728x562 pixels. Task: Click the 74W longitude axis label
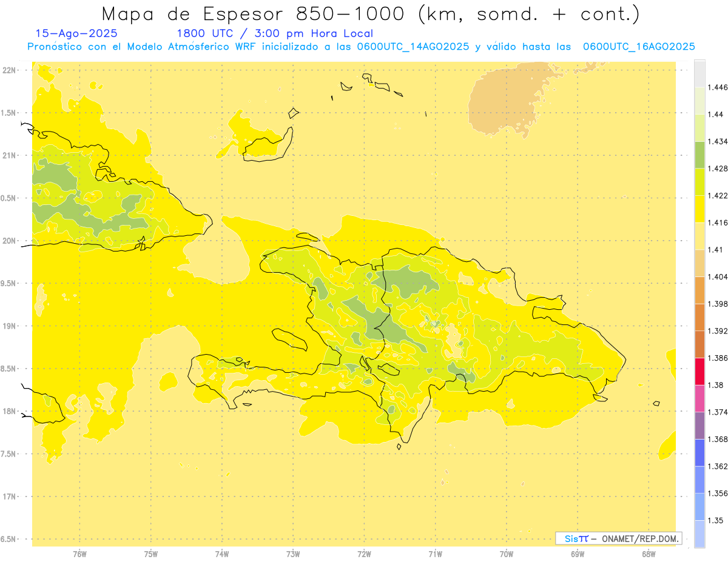click(x=221, y=554)
